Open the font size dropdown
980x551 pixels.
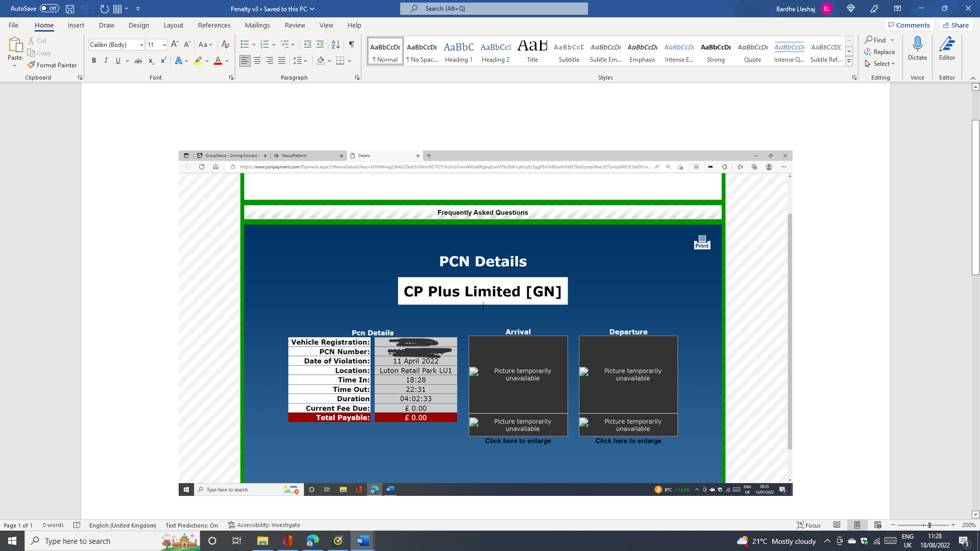[164, 45]
